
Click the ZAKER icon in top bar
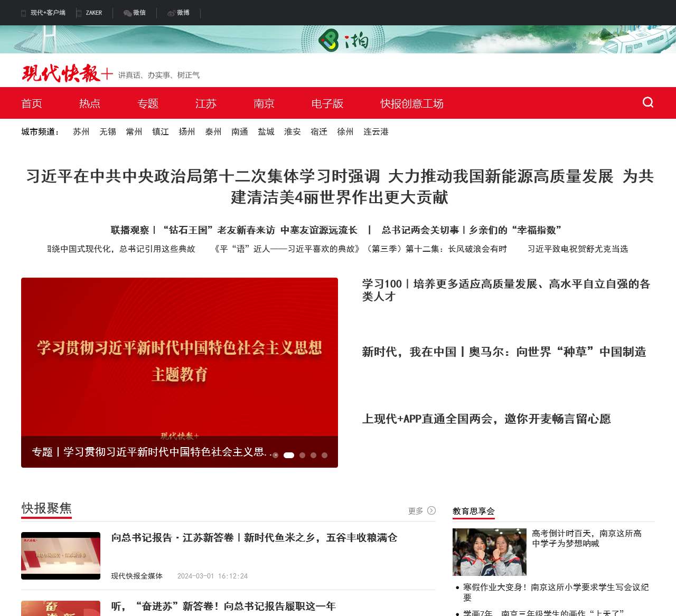coord(79,13)
